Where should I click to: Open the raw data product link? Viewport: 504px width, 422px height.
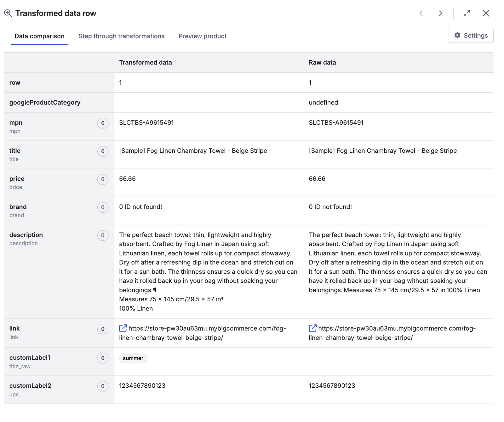click(x=392, y=333)
